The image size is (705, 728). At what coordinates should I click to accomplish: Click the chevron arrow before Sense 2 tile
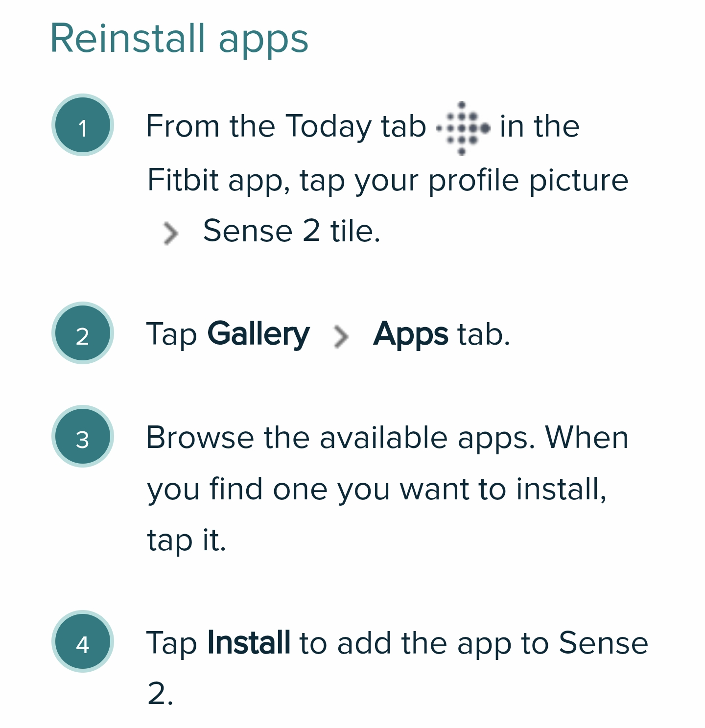click(x=170, y=233)
